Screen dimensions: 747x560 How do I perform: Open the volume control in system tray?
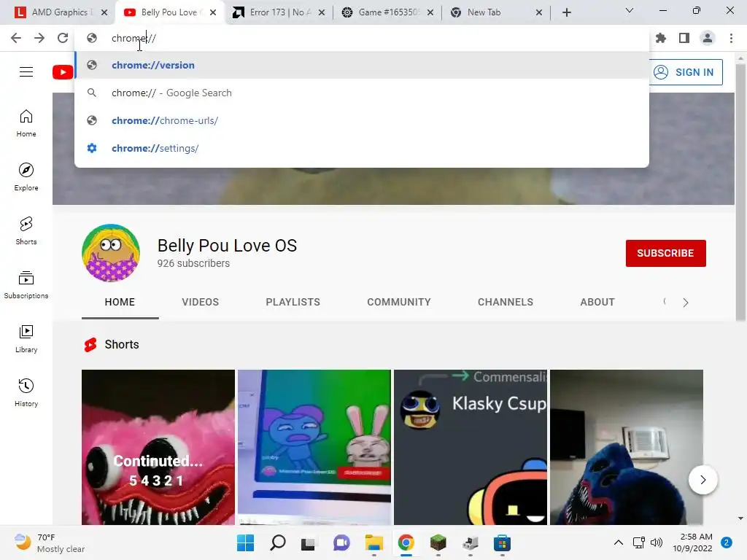click(657, 542)
